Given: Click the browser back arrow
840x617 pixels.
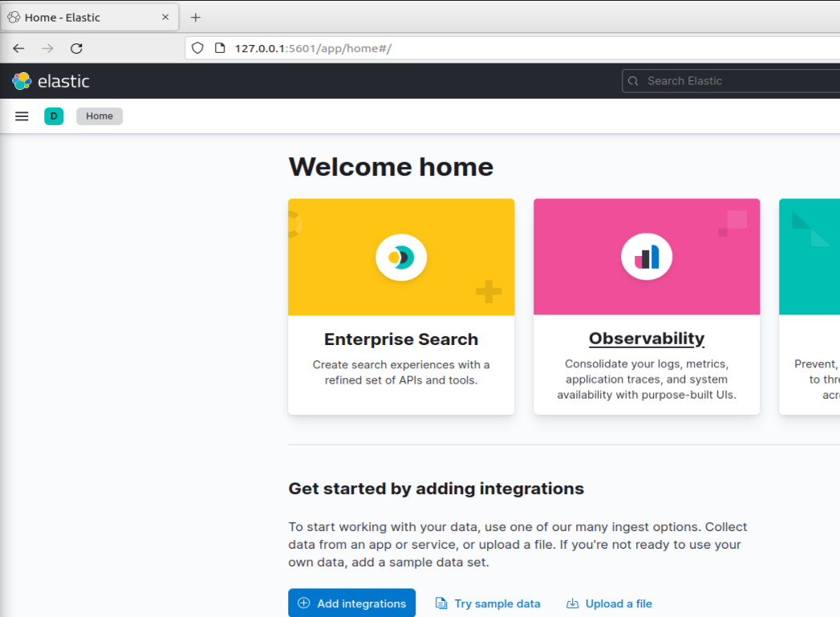Looking at the screenshot, I should pyautogui.click(x=18, y=48).
